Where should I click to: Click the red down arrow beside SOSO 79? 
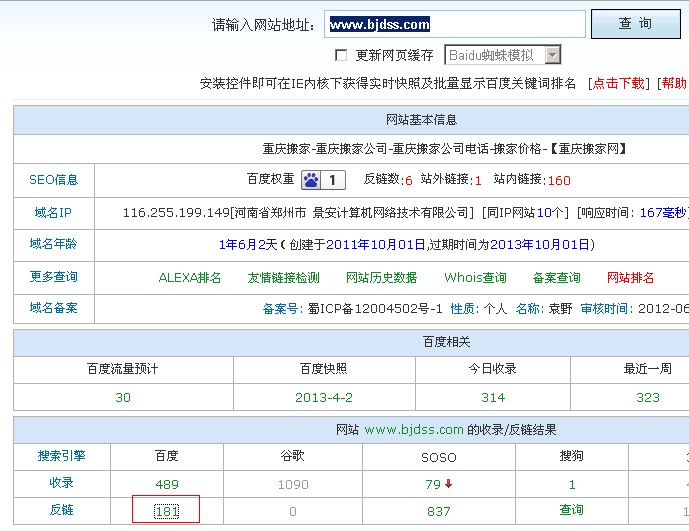pos(449,485)
